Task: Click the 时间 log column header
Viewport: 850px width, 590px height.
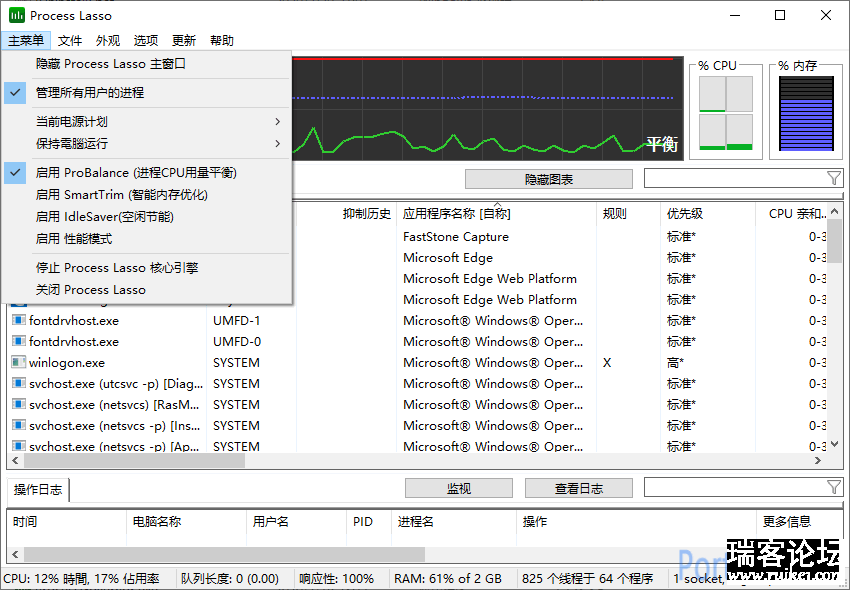Action: coord(66,522)
